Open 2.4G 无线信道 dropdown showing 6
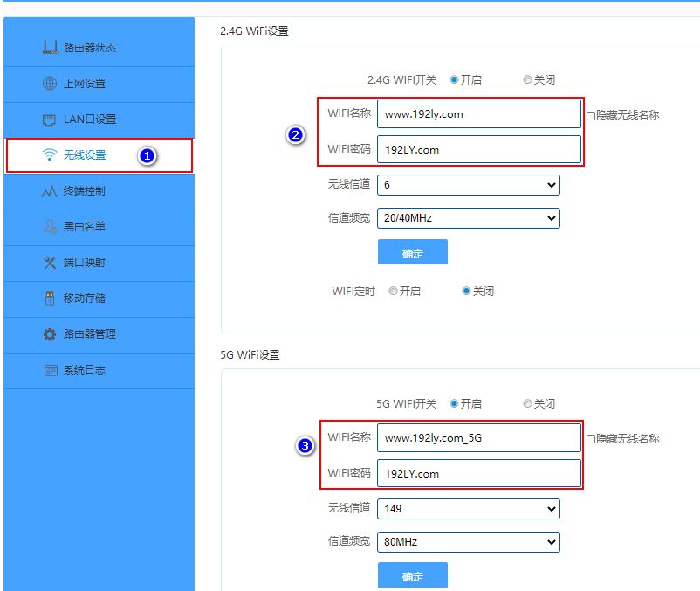The width and height of the screenshot is (700, 591). coord(469,185)
